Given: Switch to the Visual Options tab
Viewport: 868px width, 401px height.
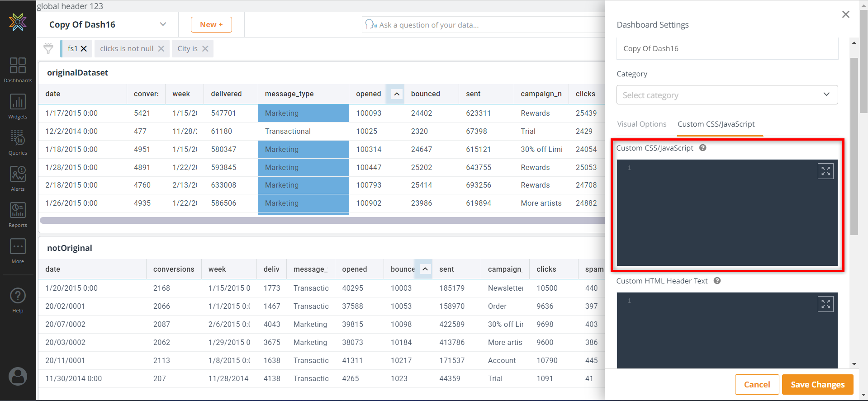Looking at the screenshot, I should 641,124.
